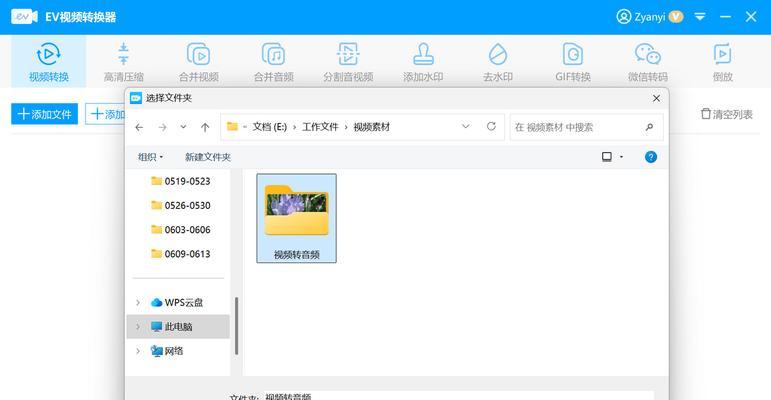The height and width of the screenshot is (400, 771).
Task: Go forward in the folder dialog
Action: [162, 127]
